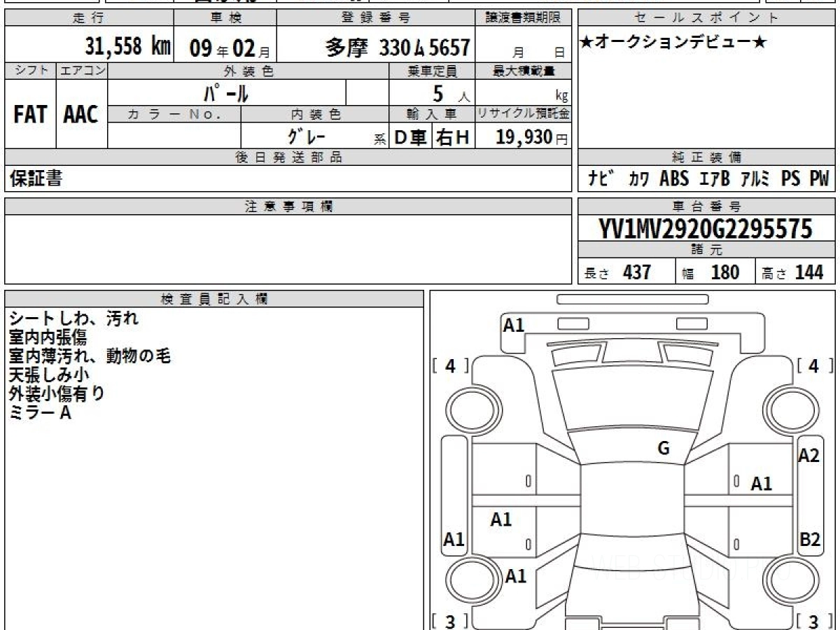Click inspector note 天張しみ小
The height and width of the screenshot is (630, 840).
(x=49, y=375)
